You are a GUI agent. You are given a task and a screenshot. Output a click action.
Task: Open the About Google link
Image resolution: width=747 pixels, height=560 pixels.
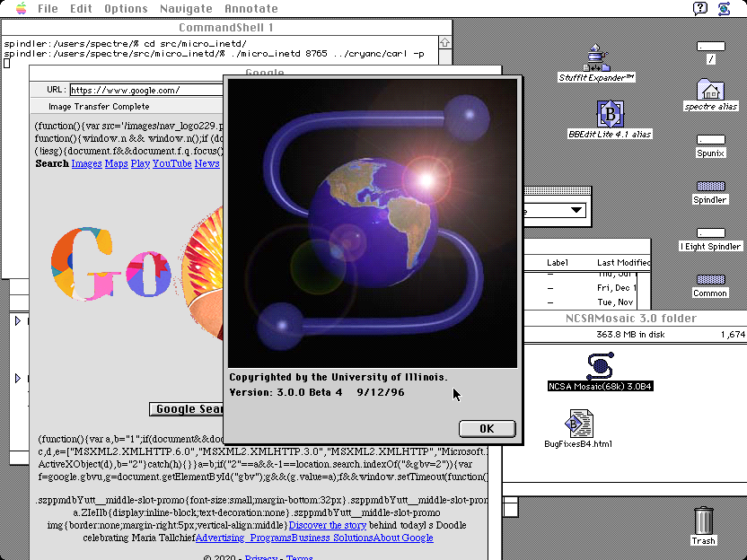point(403,538)
